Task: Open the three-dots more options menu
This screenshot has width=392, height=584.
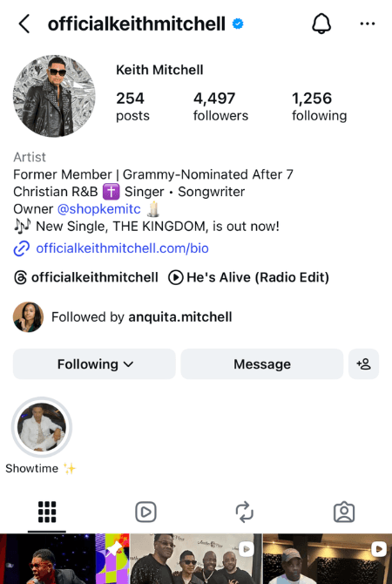Action: point(368,24)
